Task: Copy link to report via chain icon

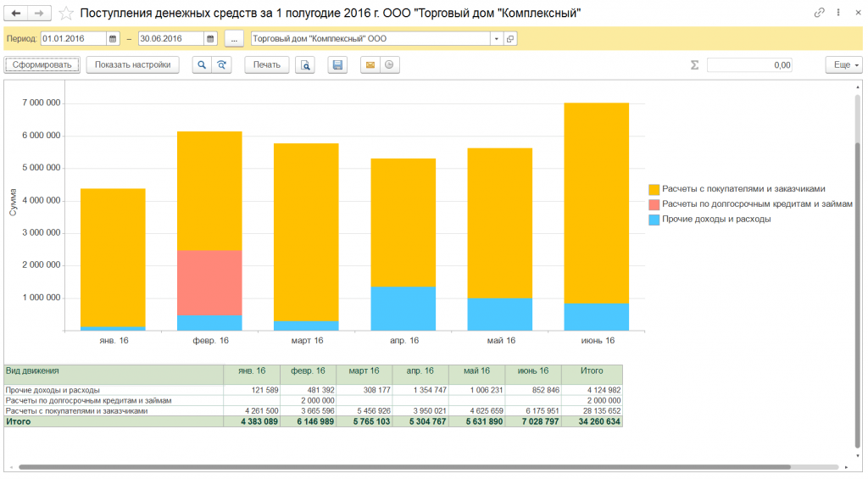Action: click(819, 14)
